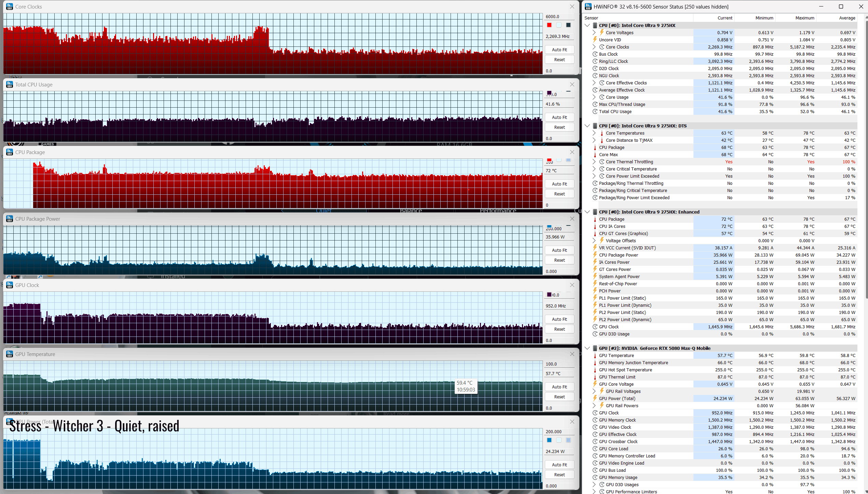Click Auto Fit in GPU Temperature graph

559,387
